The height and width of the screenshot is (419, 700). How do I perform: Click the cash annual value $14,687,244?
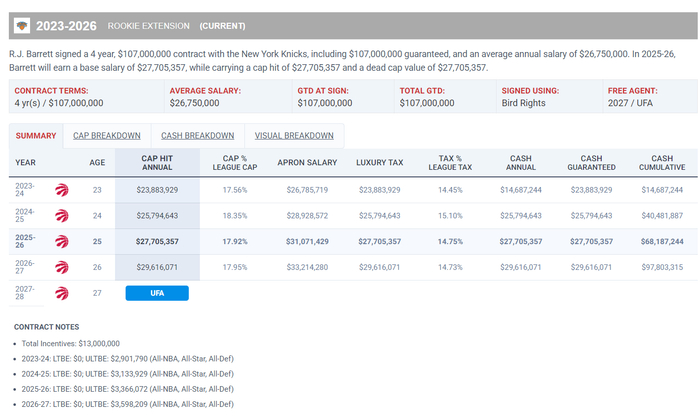(521, 190)
